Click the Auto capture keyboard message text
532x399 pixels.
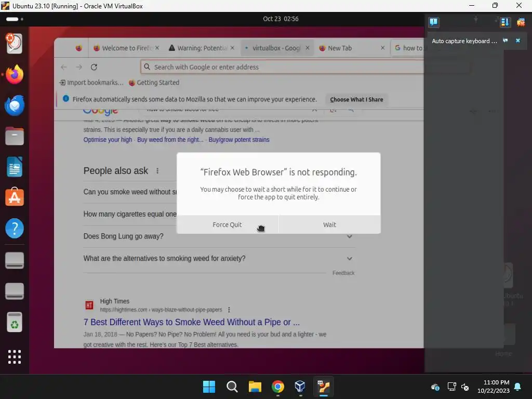(464, 41)
